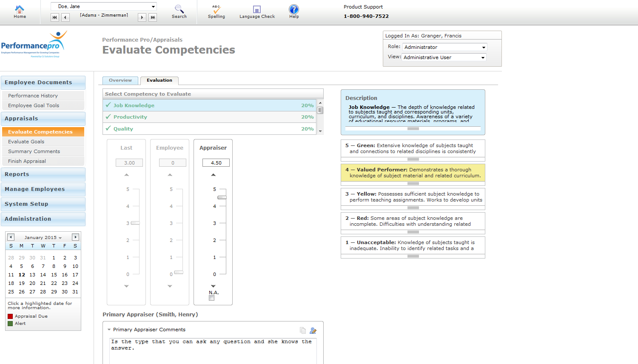Open Employee Goal Tools

coord(43,105)
